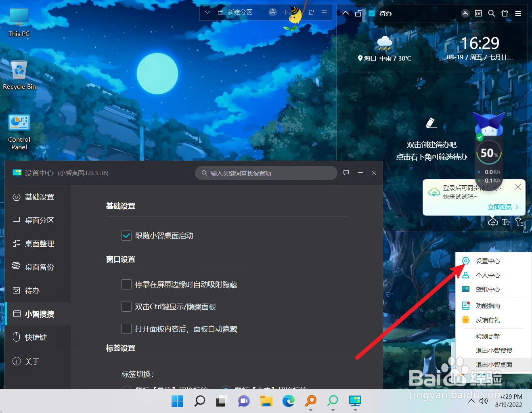Screen dimensions: 532x413
Task: Click the todo filter icon
Action: (x=519, y=222)
